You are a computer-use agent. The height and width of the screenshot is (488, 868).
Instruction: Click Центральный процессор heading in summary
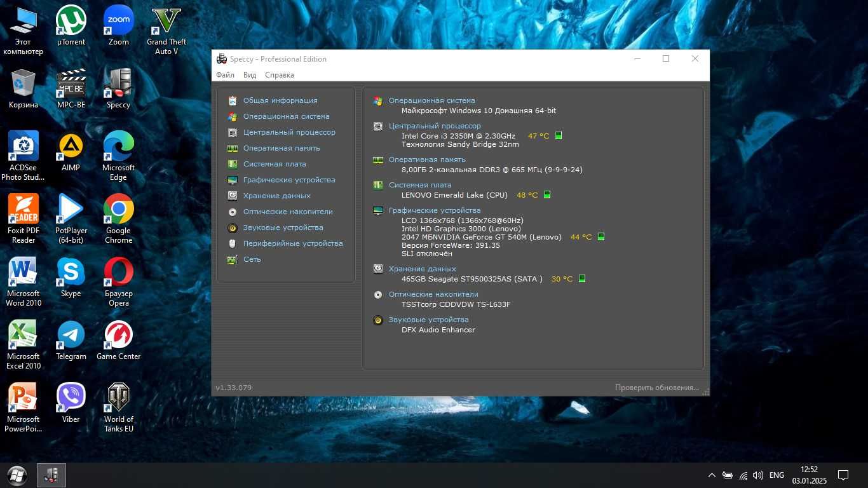435,126
